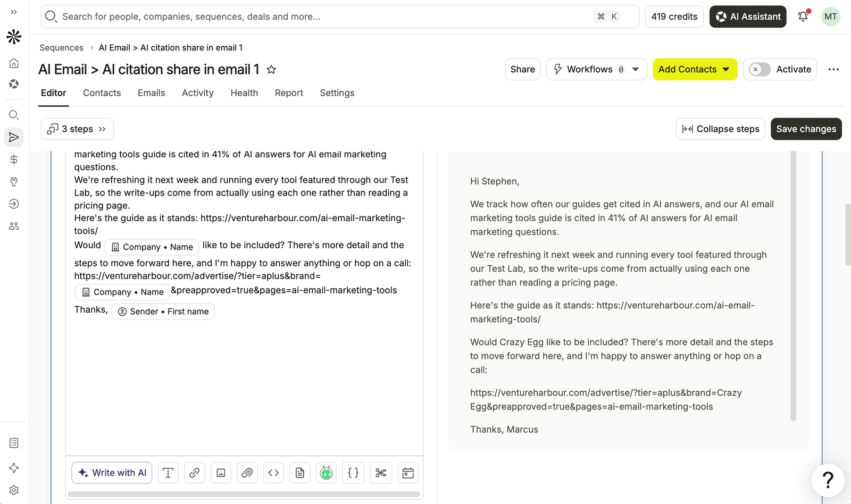851x504 pixels.
Task: Click the list icon near sidebar bottom
Action: pos(14,443)
